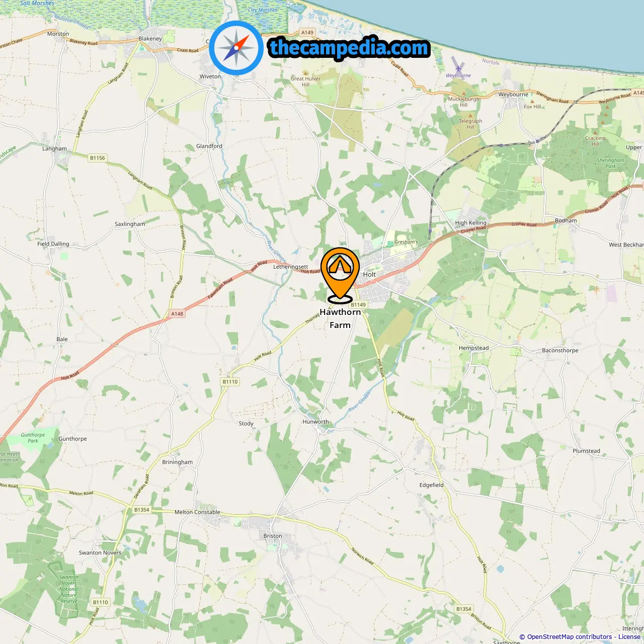Screen dimensions: 644x644
Task: Click the Gunthorpe Park label
Action: (33, 438)
